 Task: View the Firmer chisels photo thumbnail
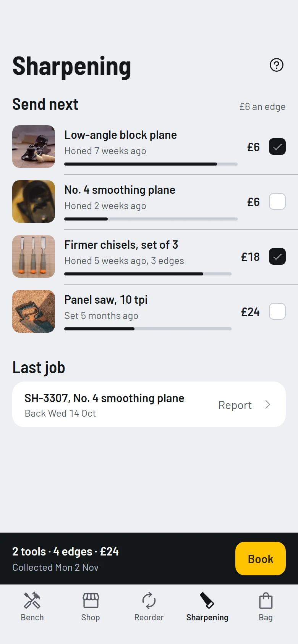point(34,256)
